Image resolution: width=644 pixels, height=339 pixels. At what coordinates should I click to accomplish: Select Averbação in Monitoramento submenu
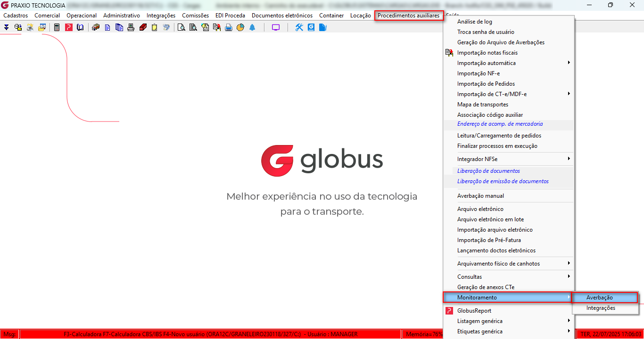click(x=605, y=298)
